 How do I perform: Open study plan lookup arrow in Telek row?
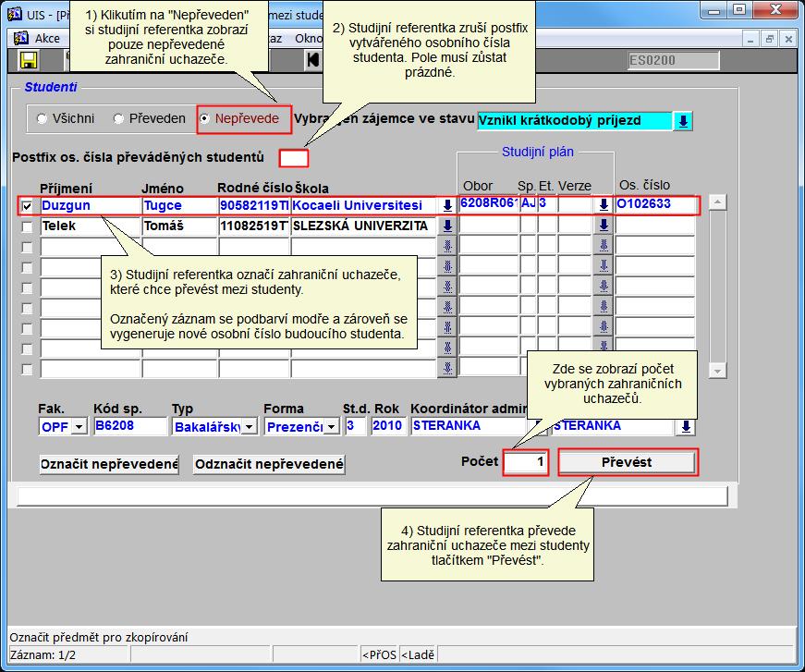click(x=604, y=226)
